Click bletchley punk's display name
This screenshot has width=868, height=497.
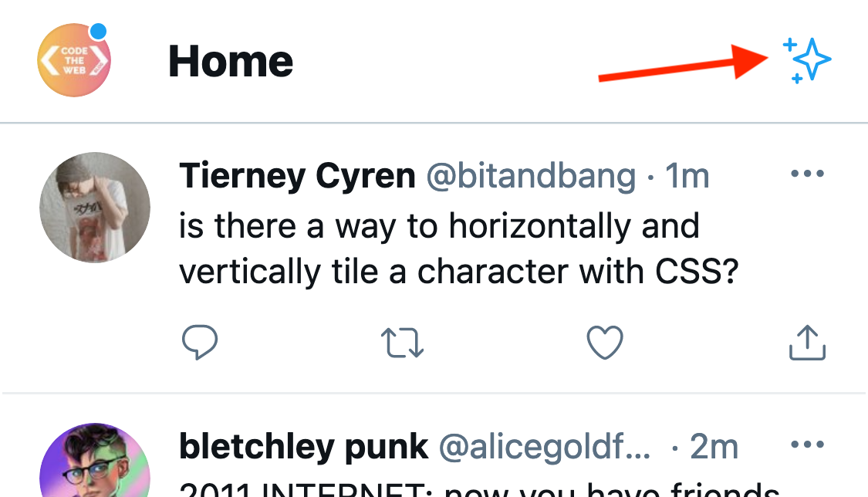303,446
